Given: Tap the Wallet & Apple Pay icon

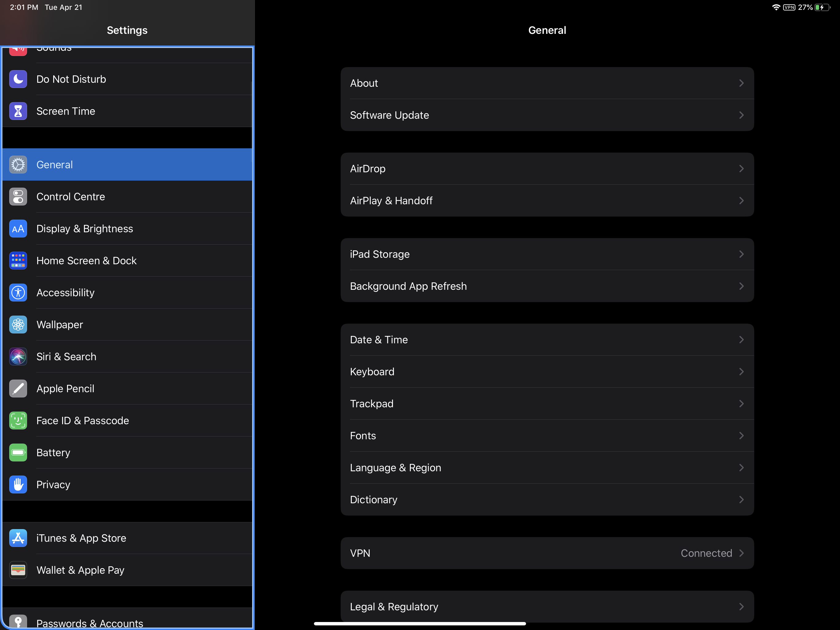Looking at the screenshot, I should click(x=18, y=570).
